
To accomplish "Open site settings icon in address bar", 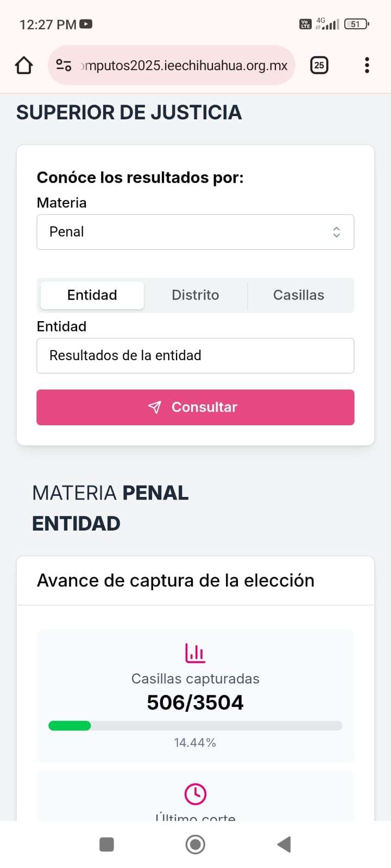I will click(x=64, y=66).
